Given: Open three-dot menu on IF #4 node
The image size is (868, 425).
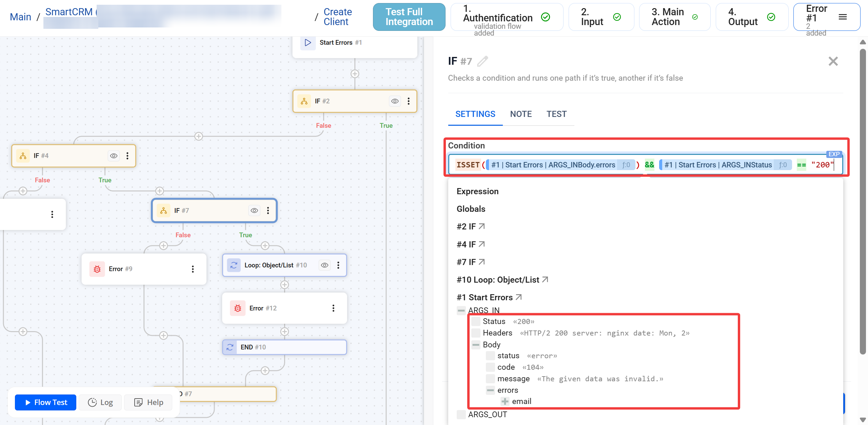Looking at the screenshot, I should click(x=127, y=156).
